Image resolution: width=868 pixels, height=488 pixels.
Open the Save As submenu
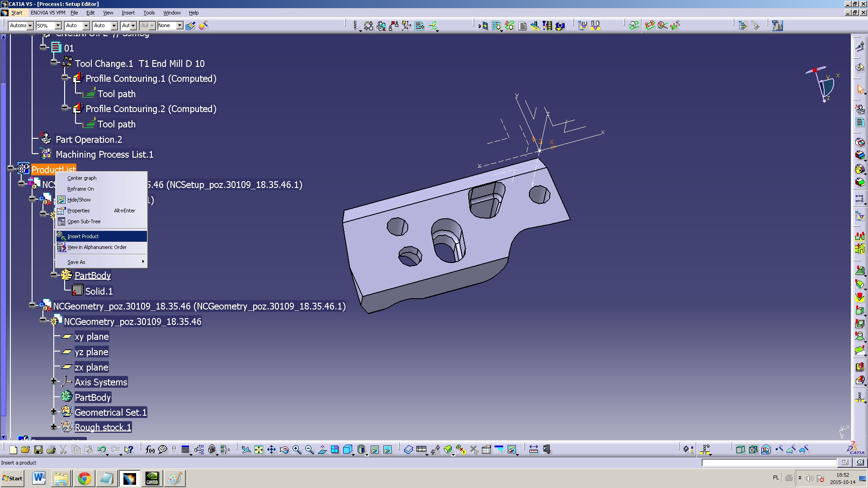click(101, 262)
